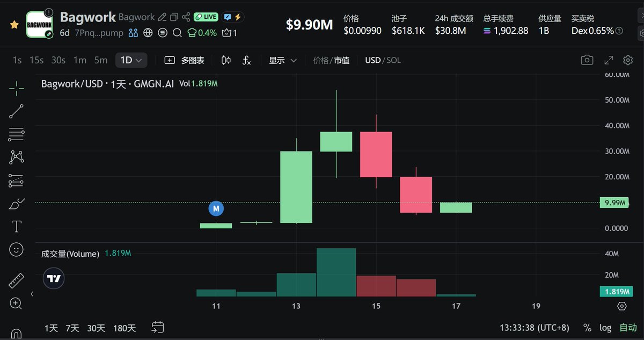This screenshot has height=340, width=644.
Task: Select SOL as chart currency
Action: (393, 60)
